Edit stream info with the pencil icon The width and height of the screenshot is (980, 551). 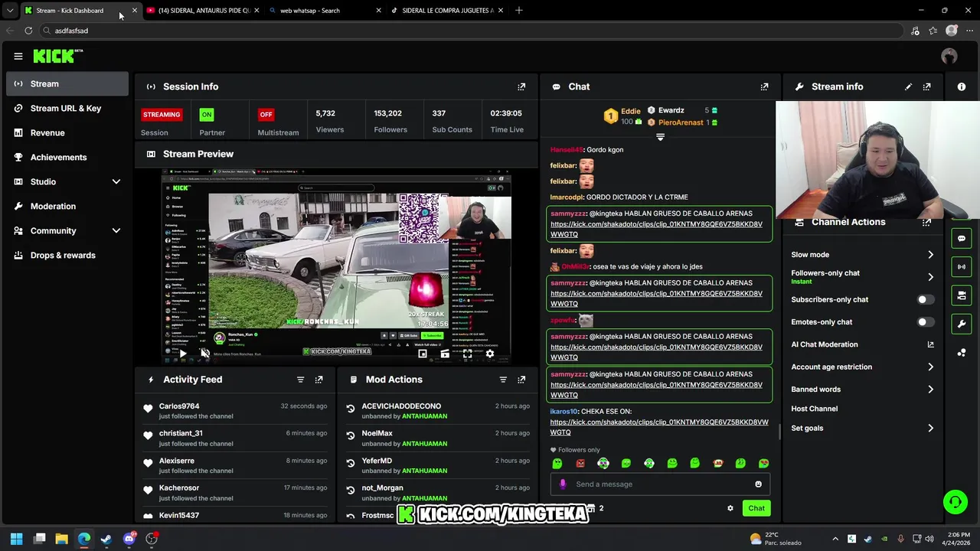point(908,86)
